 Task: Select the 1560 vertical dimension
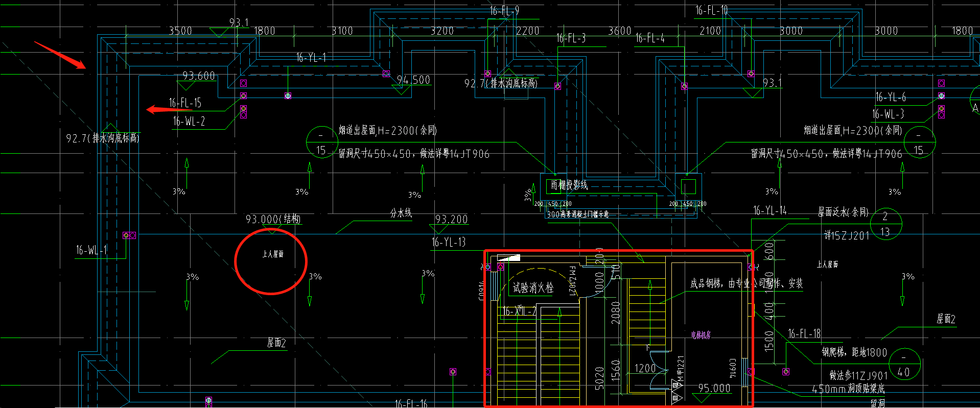(616, 371)
